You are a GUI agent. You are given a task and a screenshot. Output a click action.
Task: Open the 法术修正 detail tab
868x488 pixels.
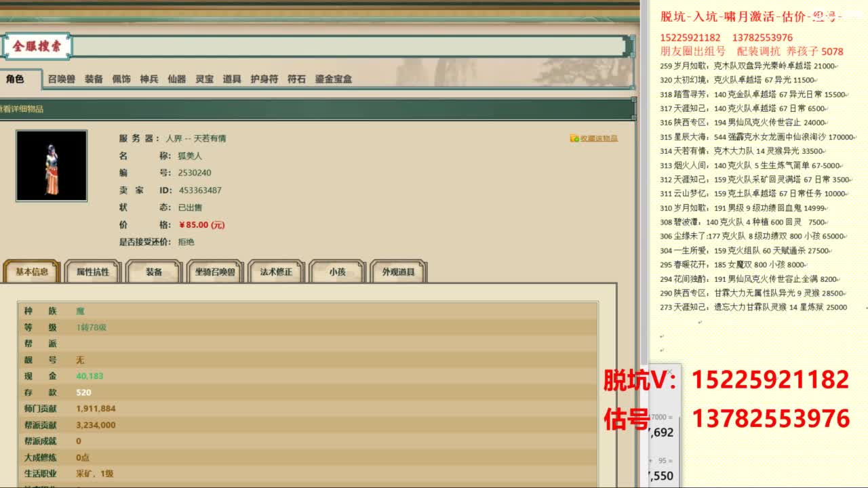[276, 272]
